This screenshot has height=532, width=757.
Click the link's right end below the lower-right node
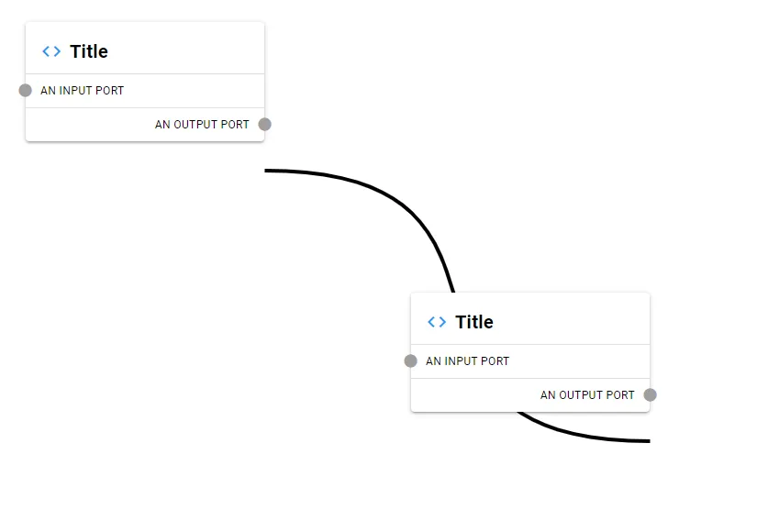pos(646,441)
